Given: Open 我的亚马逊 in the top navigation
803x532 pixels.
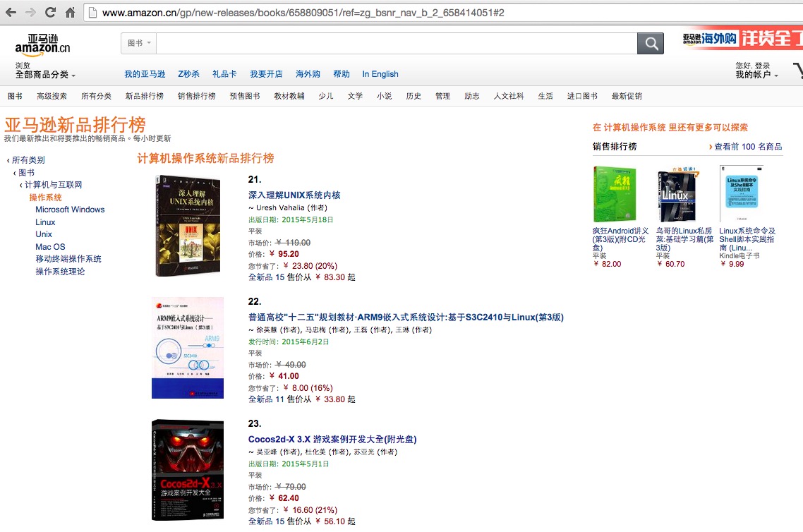Looking at the screenshot, I should (145, 74).
